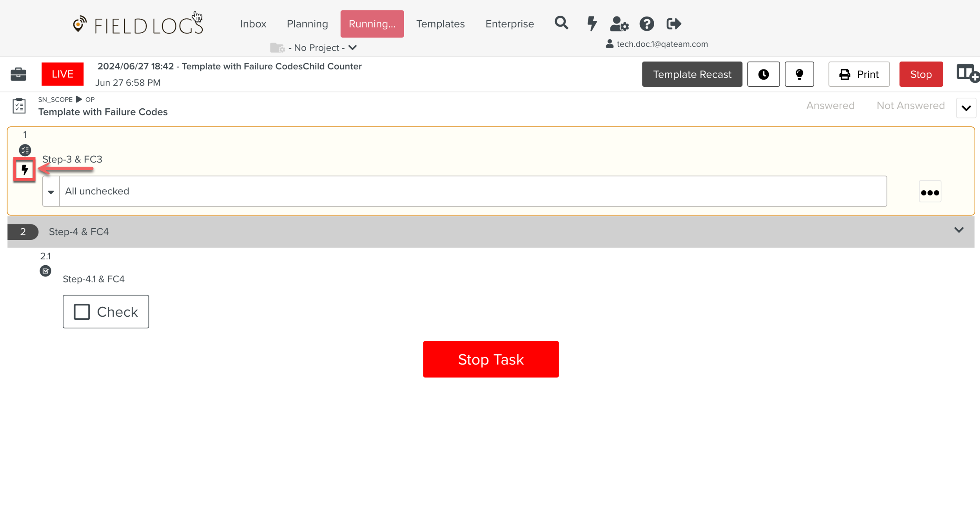This screenshot has height=505, width=980.
Task: Click the highlighted lightning bolt on Step-3
Action: [25, 170]
